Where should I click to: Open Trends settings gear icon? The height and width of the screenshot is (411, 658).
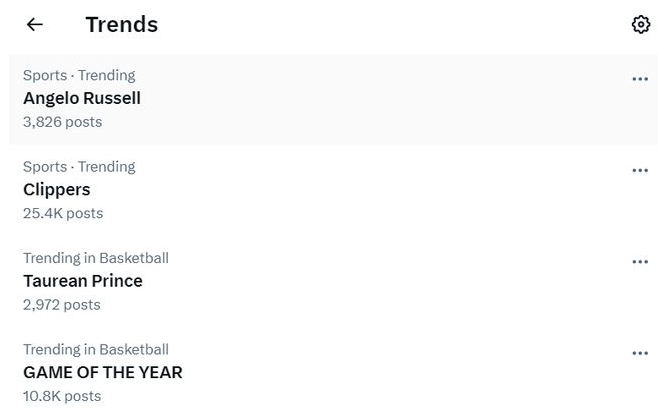point(641,25)
